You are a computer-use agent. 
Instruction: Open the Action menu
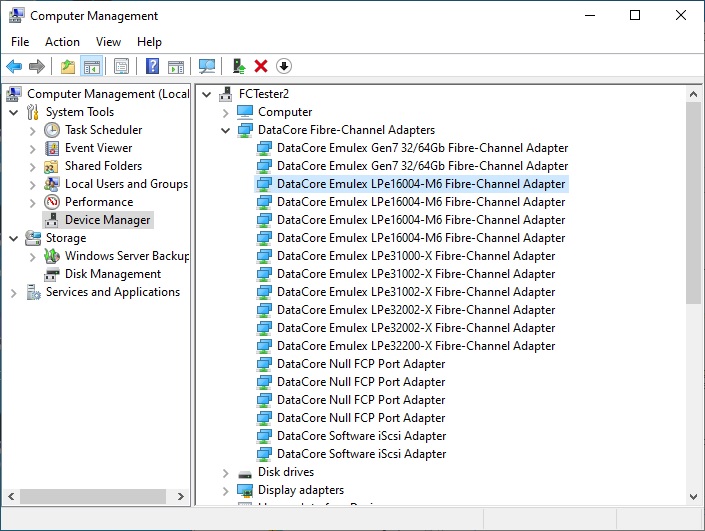[x=62, y=42]
